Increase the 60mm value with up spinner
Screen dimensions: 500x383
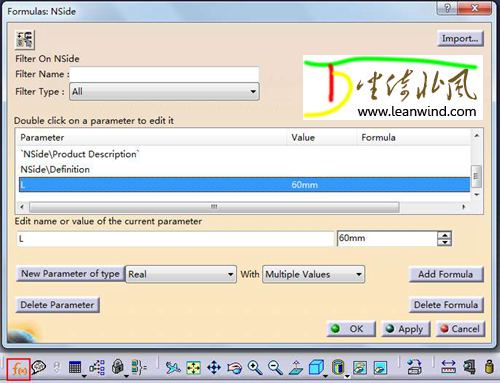tap(445, 235)
